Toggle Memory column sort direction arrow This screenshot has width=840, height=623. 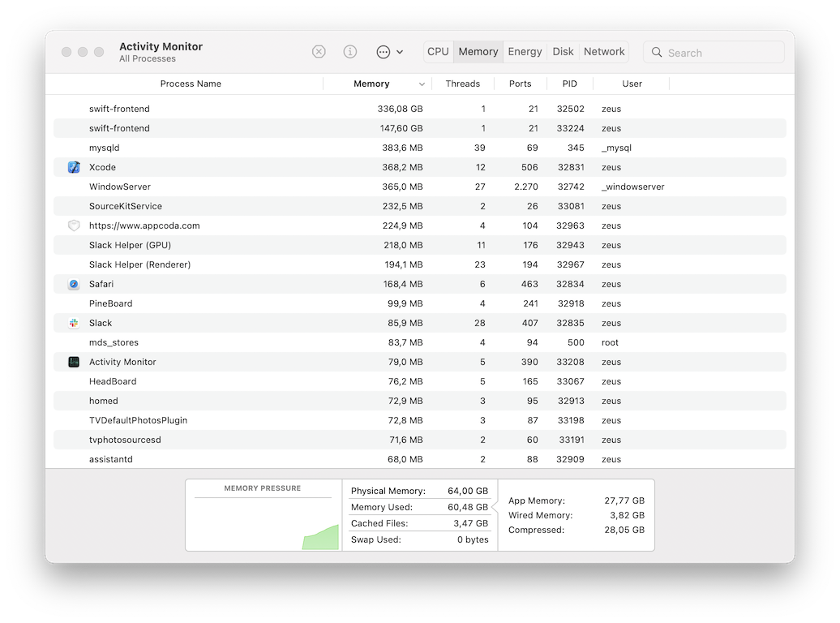pos(422,84)
